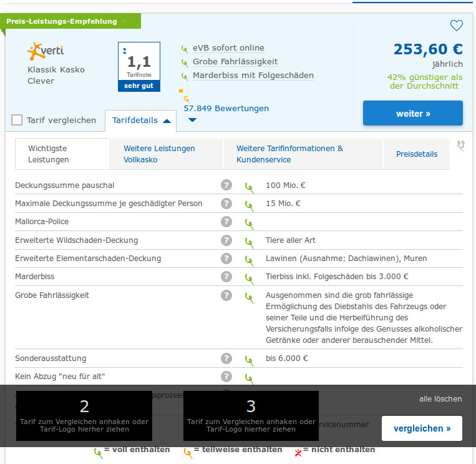476x464 pixels.
Task: Open the Preisdetails tab
Action: (416, 154)
